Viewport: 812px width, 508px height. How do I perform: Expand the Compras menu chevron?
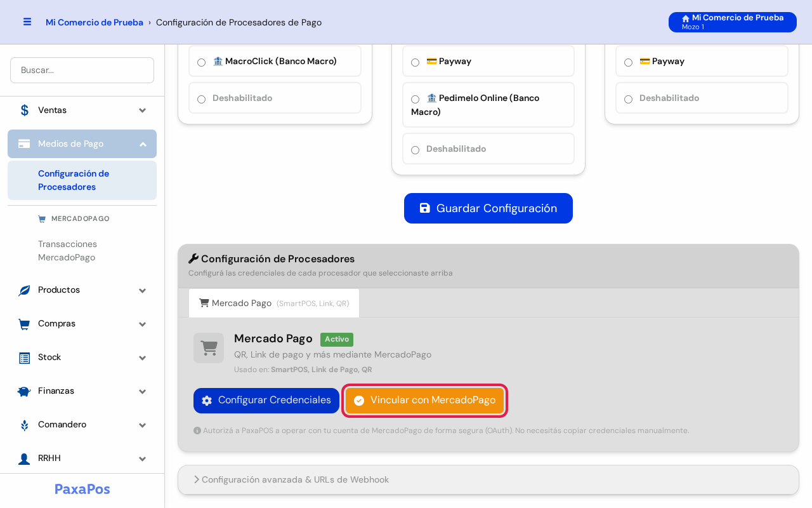tap(143, 324)
